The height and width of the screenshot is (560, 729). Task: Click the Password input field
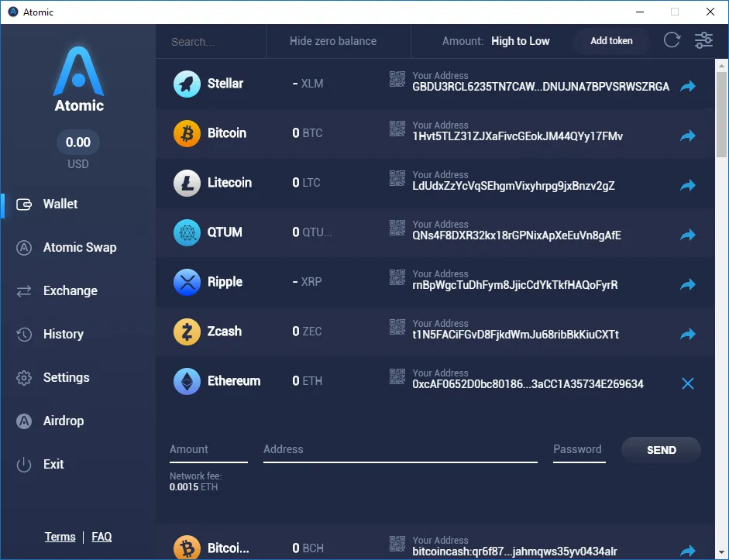pos(579,450)
